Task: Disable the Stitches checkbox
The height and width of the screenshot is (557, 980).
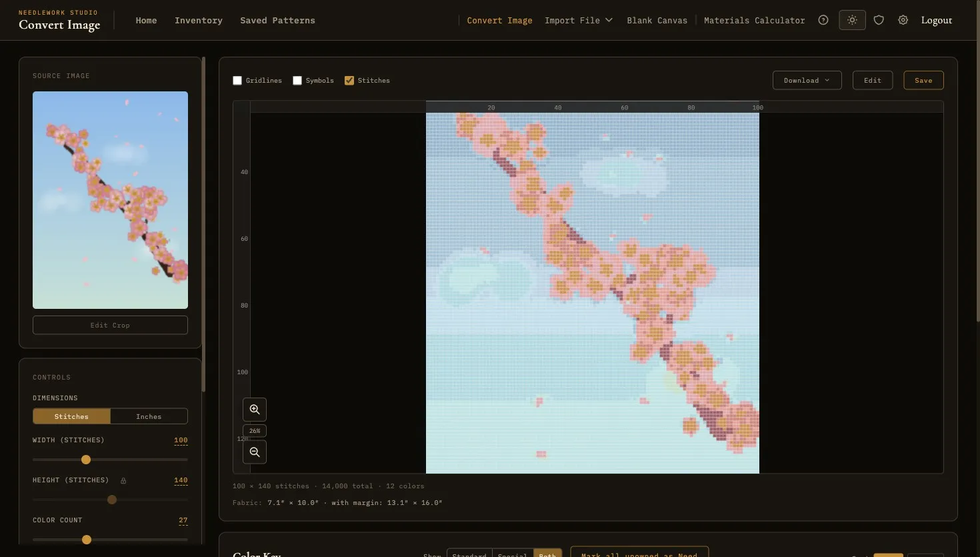Action: tap(349, 80)
